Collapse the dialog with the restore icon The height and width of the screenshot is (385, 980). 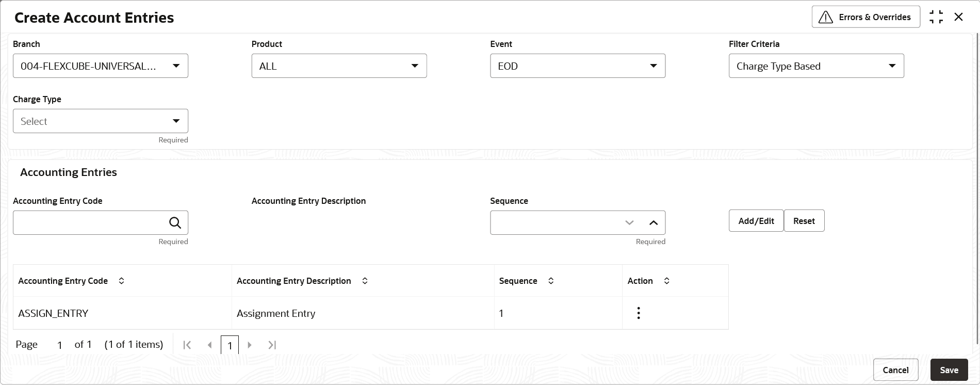936,17
